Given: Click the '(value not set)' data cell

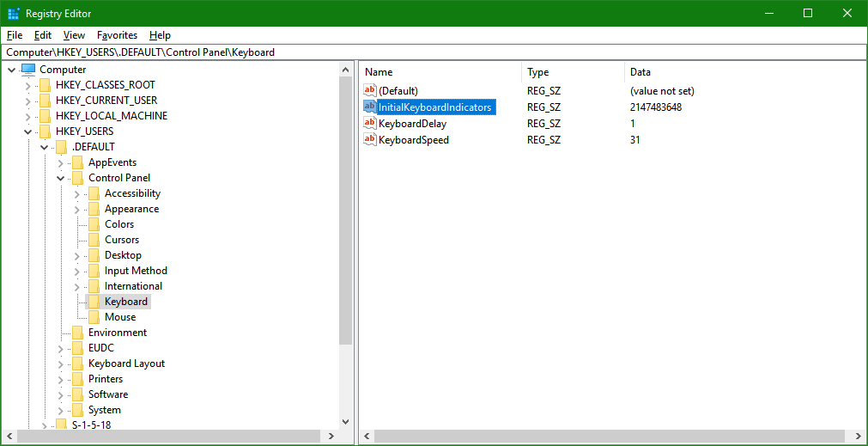Looking at the screenshot, I should [x=662, y=90].
